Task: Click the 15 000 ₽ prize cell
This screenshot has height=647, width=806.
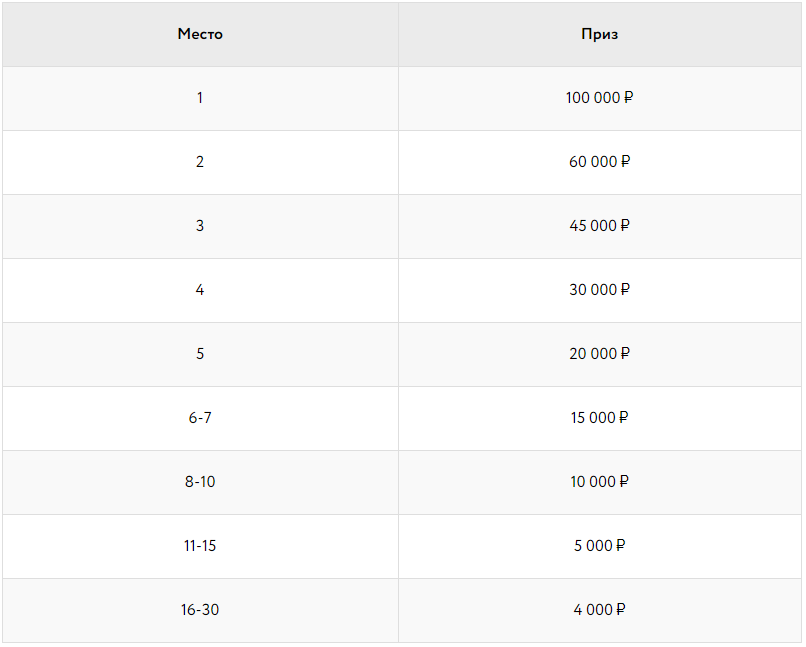Action: click(x=600, y=418)
